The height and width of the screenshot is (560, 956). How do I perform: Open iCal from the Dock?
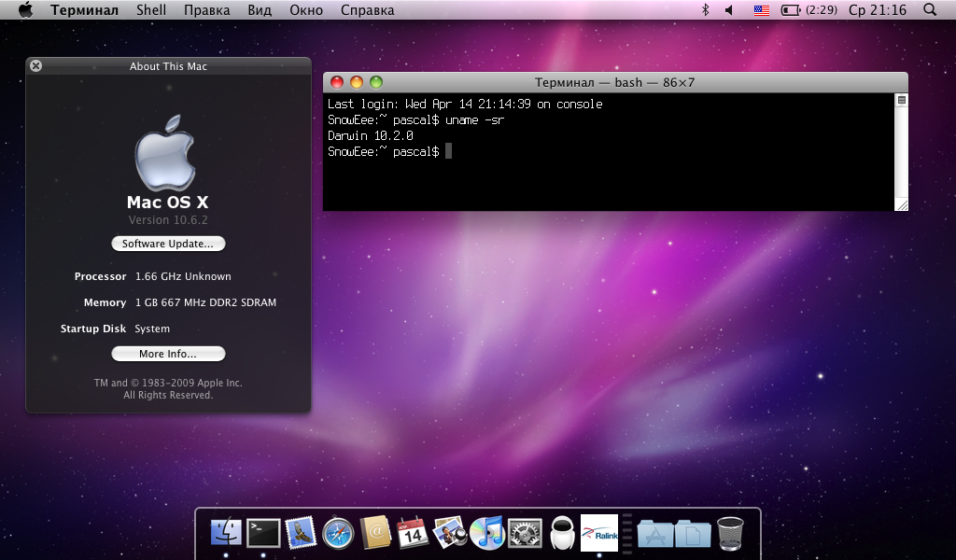pos(412,533)
